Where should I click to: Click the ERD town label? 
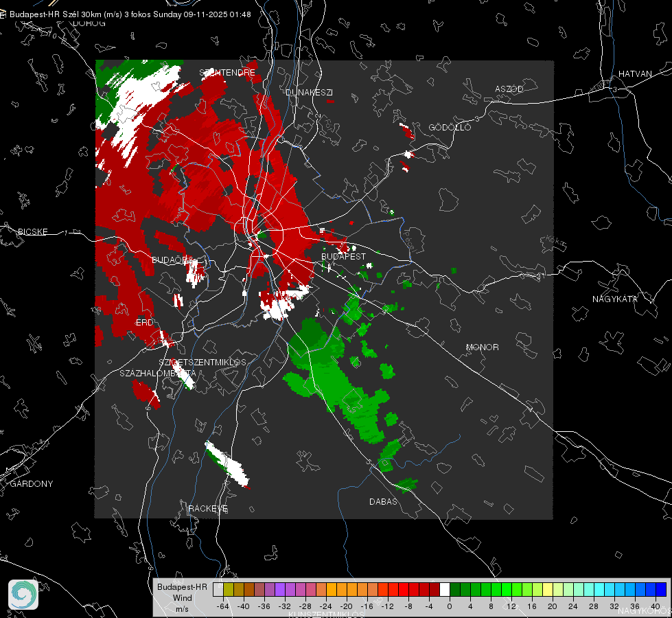coord(144,323)
